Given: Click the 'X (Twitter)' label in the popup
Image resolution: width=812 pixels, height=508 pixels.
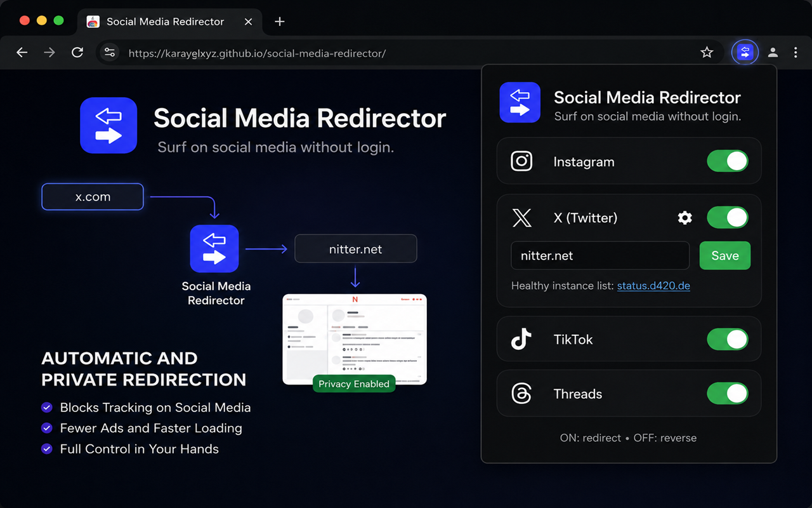Looking at the screenshot, I should pyautogui.click(x=585, y=218).
